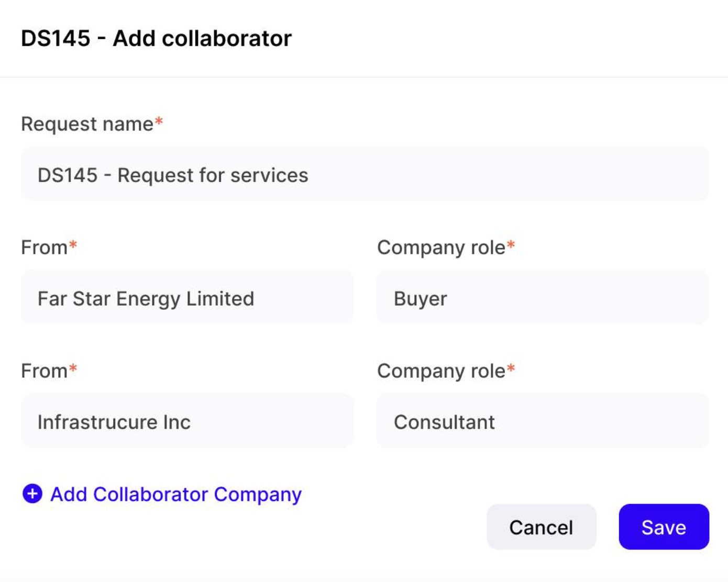
Task: Click the plus icon beside Add Collaborator Company
Action: point(32,494)
